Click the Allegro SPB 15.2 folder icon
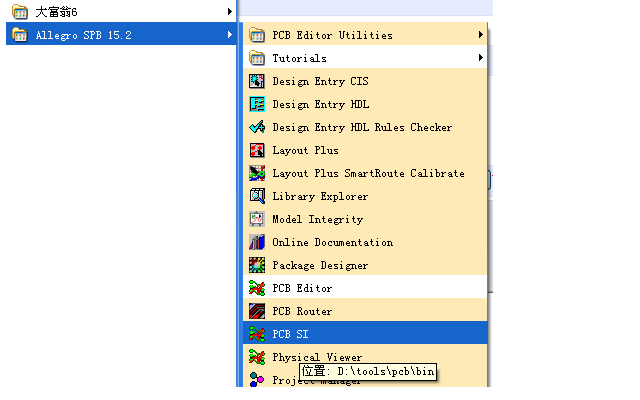The image size is (640, 400). pos(20,35)
